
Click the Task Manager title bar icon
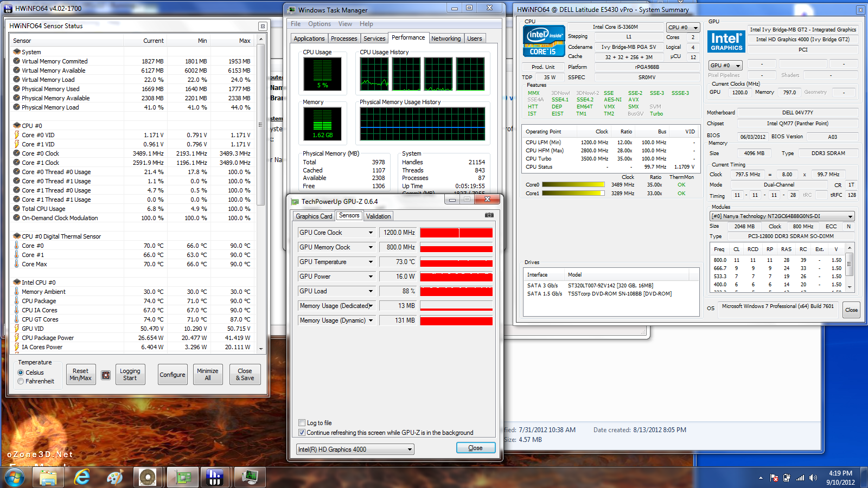tap(292, 10)
